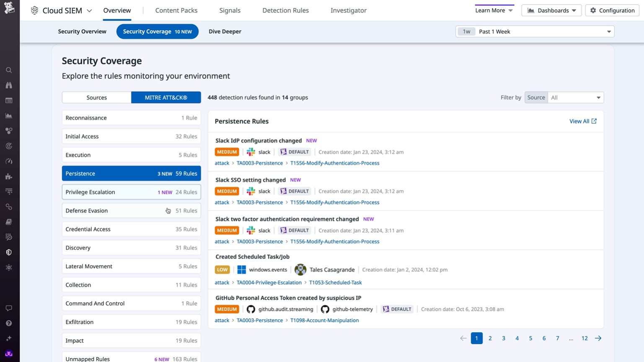Screen dimensions: 644x362
Task: Toggle the Source filter mode
Action: click(535, 97)
